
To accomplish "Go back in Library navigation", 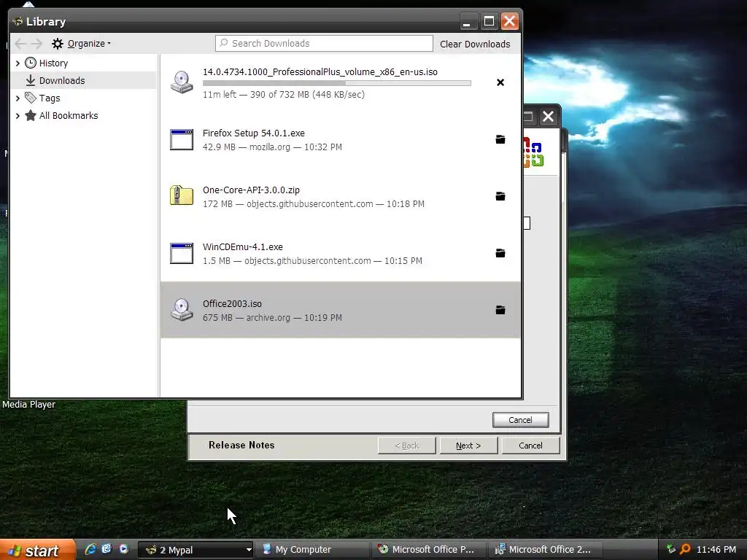I will pyautogui.click(x=20, y=44).
